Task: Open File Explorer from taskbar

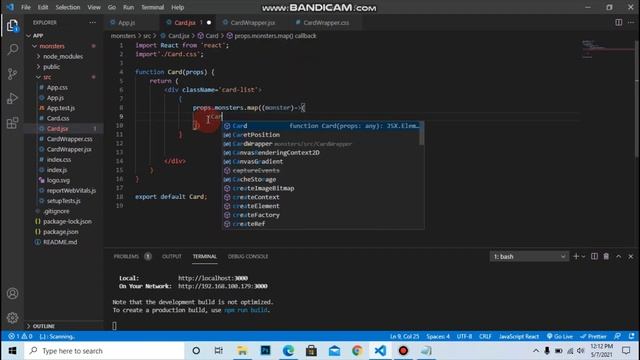Action: point(242,351)
